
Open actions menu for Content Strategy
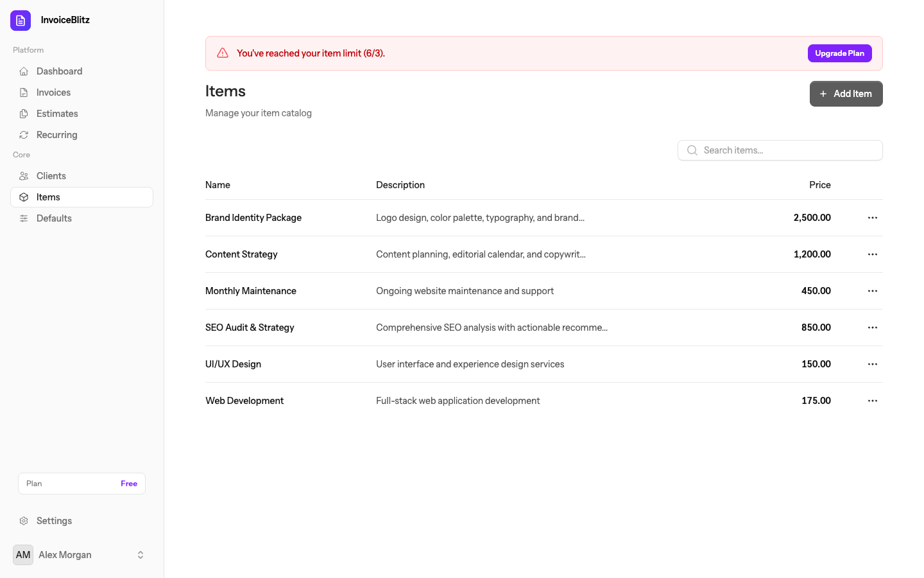[x=872, y=254]
